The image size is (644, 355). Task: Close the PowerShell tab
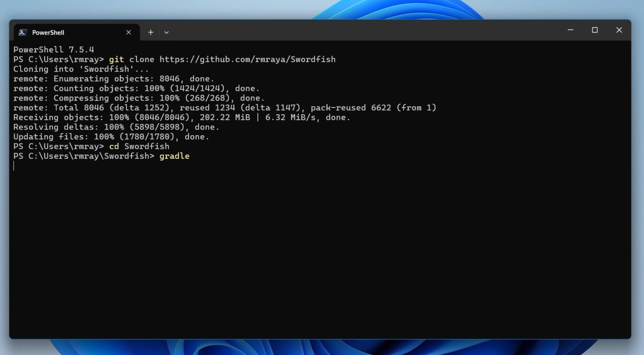click(x=128, y=33)
